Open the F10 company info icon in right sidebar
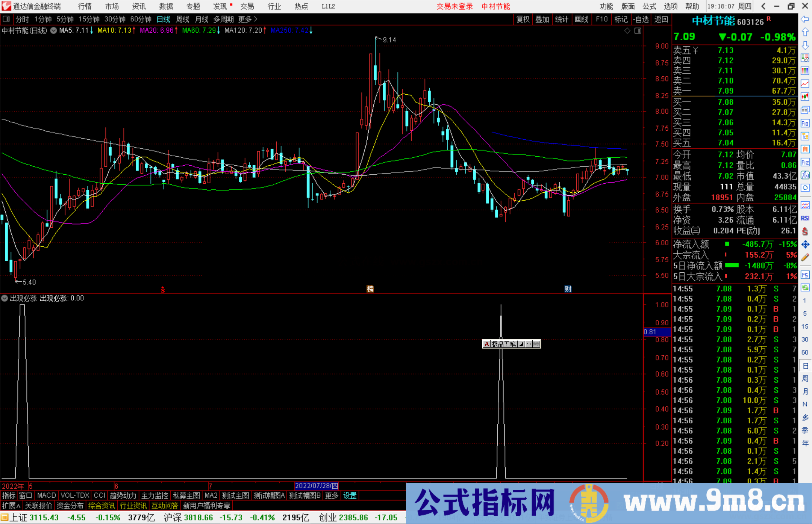This screenshot has height=524, width=812. pos(805,124)
